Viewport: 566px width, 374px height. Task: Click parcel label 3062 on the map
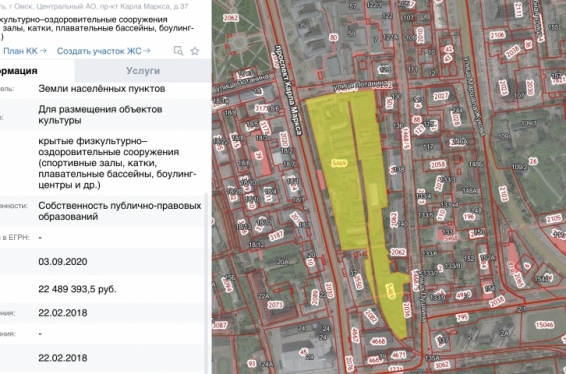pos(442,365)
